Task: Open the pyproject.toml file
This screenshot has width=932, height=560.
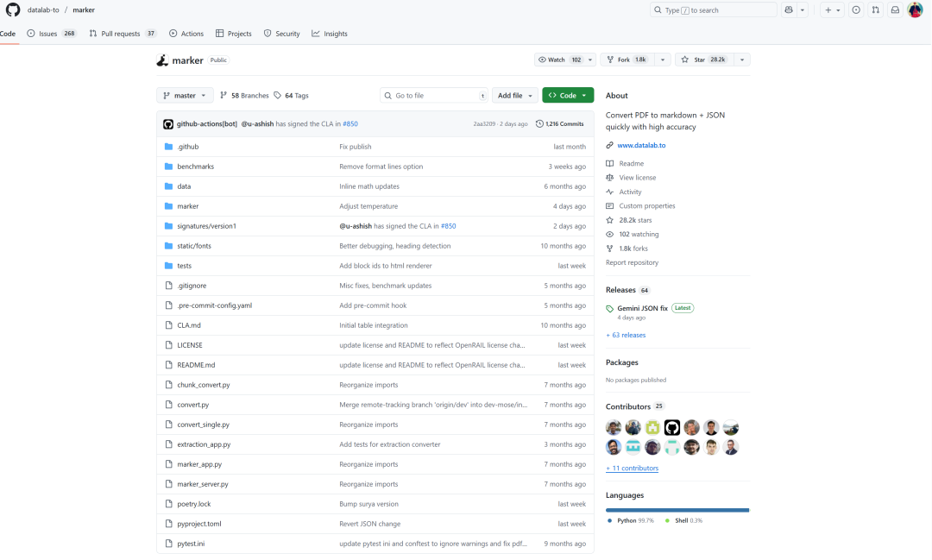Action: tap(199, 524)
